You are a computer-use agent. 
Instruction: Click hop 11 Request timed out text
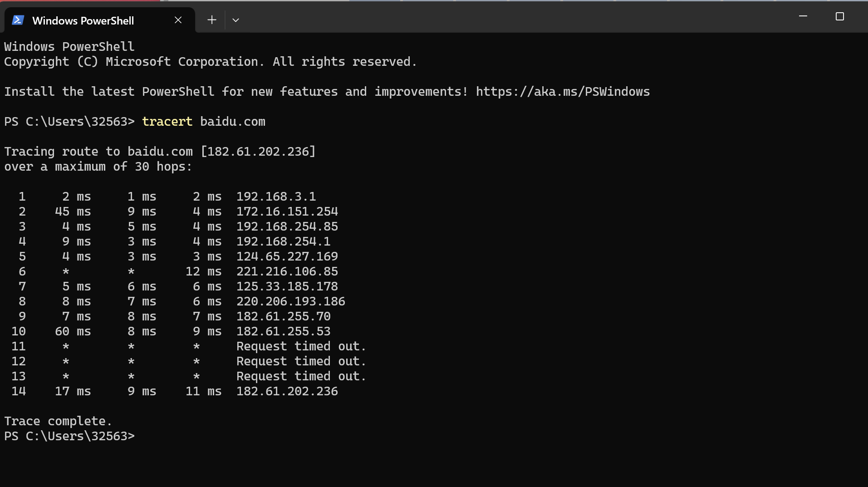click(x=301, y=346)
